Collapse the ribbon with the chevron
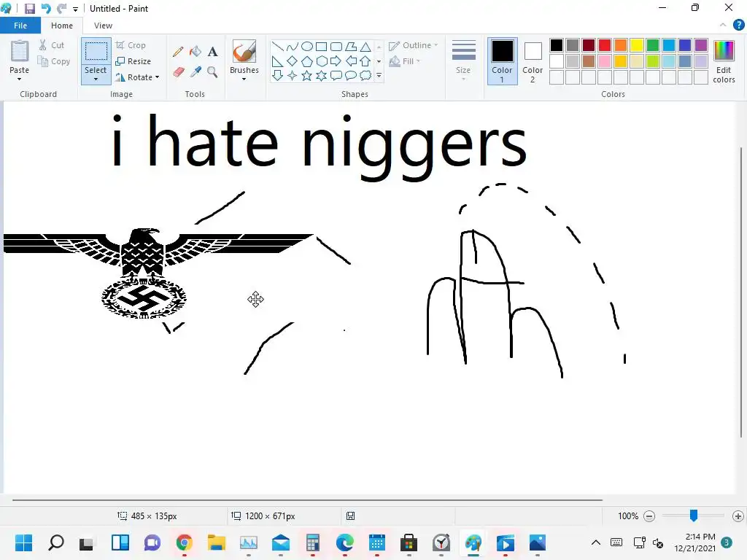Image resolution: width=747 pixels, height=560 pixels. (x=723, y=26)
